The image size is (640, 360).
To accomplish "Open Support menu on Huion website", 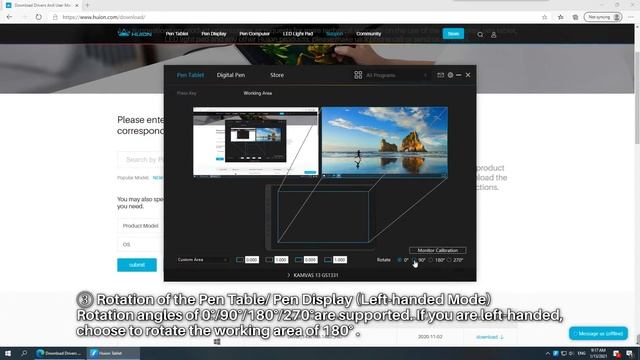I will tap(334, 34).
